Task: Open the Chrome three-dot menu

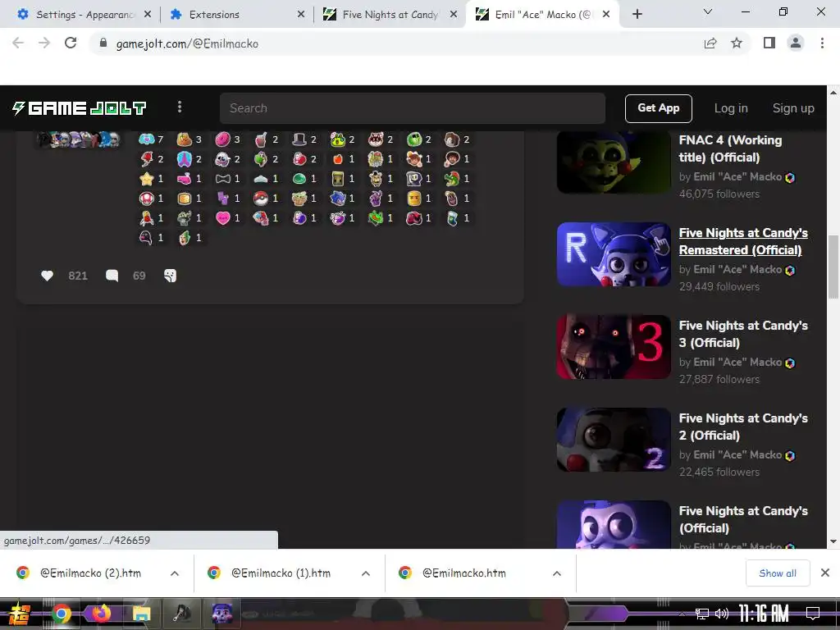Action: pos(822,43)
